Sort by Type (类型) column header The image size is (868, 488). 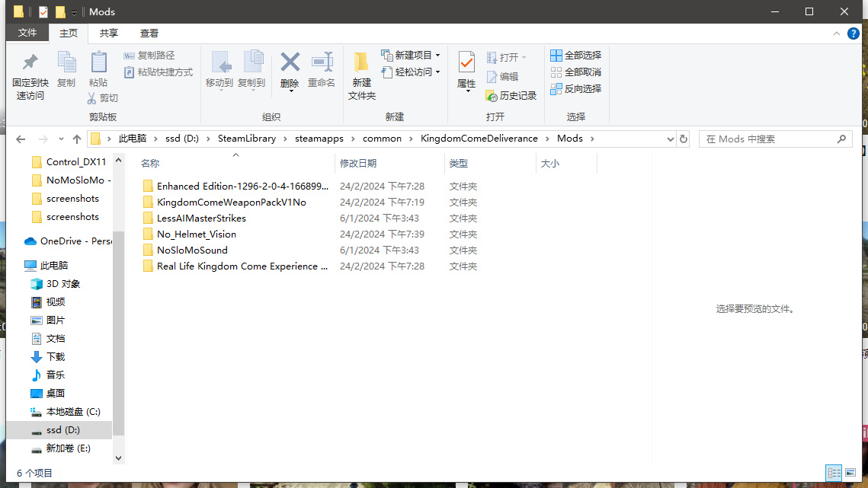click(x=491, y=163)
